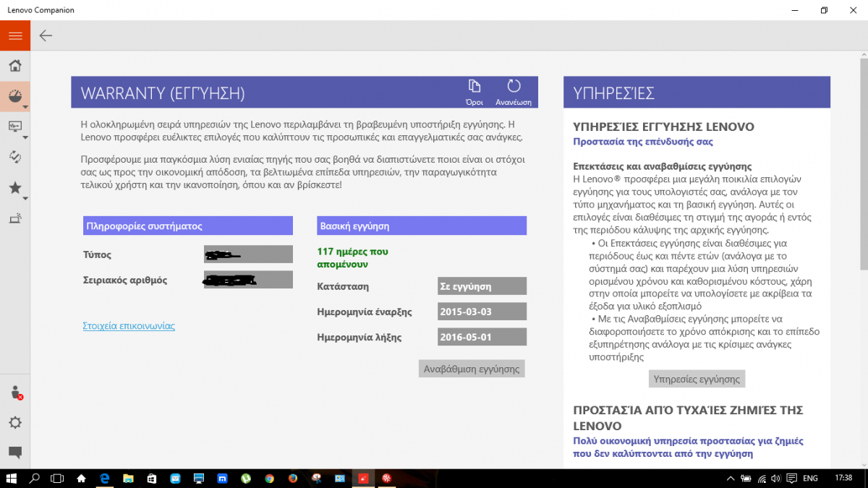Open the feedback chat sidebar icon

tap(14, 453)
